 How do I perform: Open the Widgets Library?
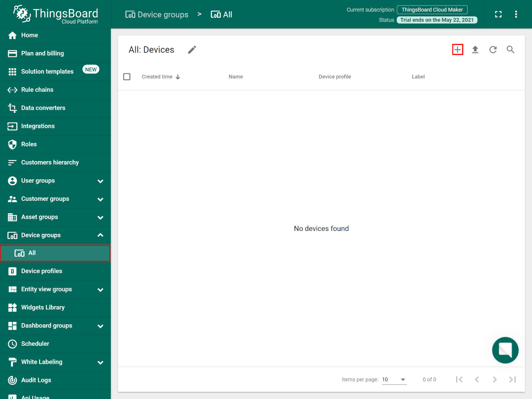click(x=43, y=307)
